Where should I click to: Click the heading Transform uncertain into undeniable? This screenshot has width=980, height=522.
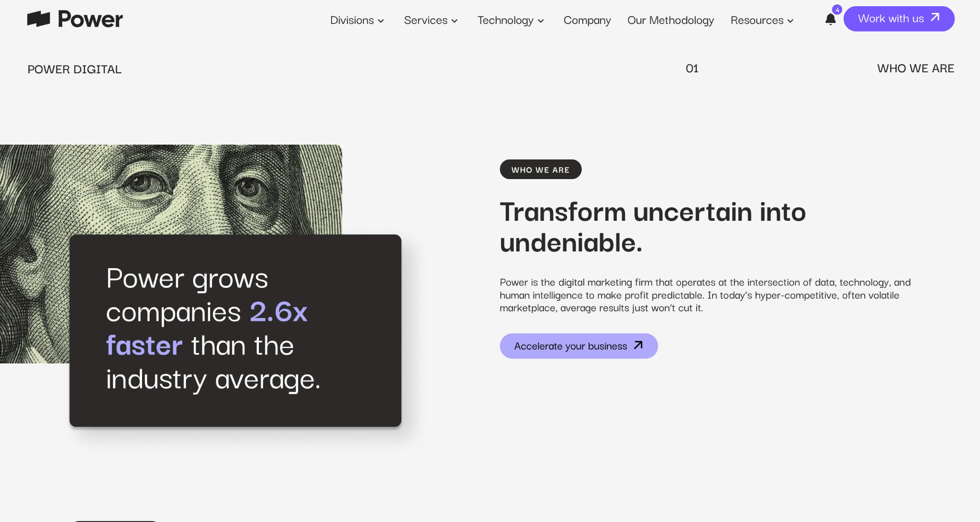[653, 227]
